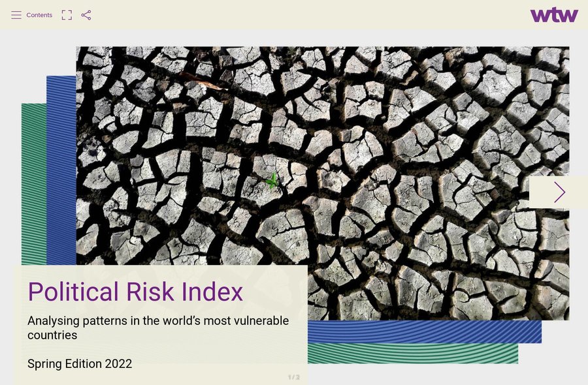This screenshot has width=588, height=385.
Task: Open the share icon
Action: click(x=86, y=15)
